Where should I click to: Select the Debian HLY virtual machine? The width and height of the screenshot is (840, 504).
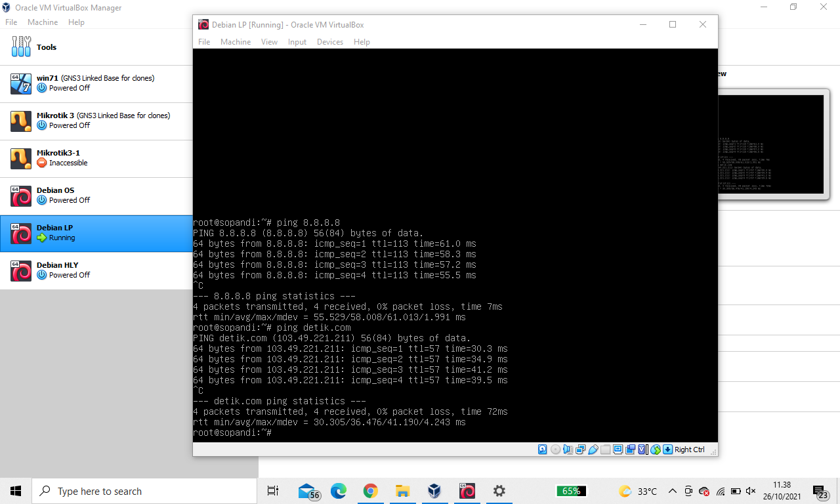[x=96, y=270]
